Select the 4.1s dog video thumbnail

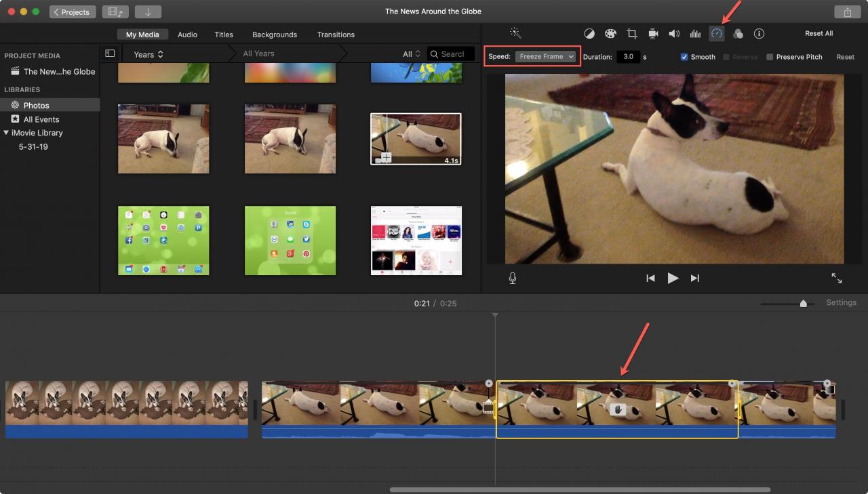pyautogui.click(x=416, y=139)
